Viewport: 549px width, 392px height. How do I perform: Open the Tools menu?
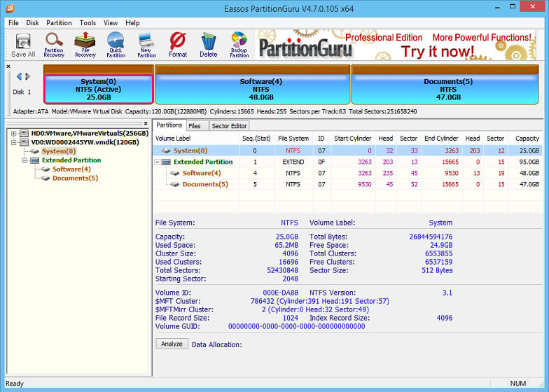88,22
